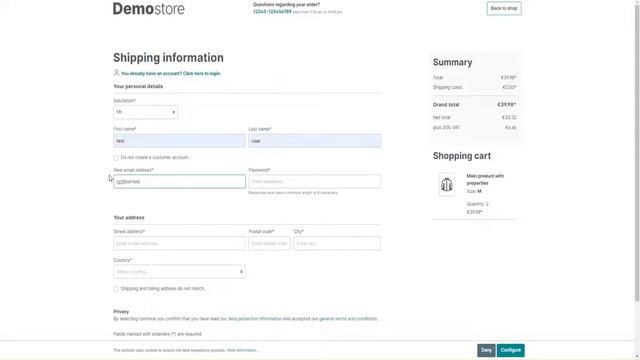The width and height of the screenshot is (640, 360).
Task: Click the login link for existing accounts
Action: (x=171, y=73)
